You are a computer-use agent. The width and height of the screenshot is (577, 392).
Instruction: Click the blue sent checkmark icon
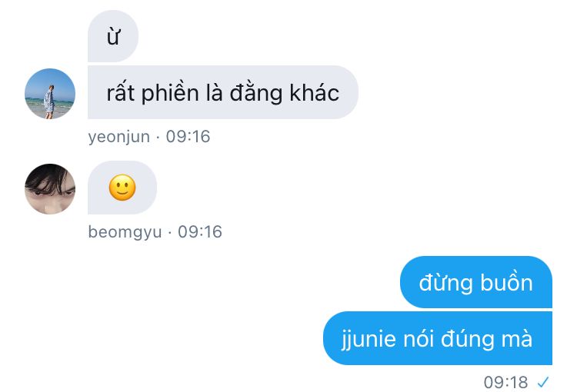543,383
